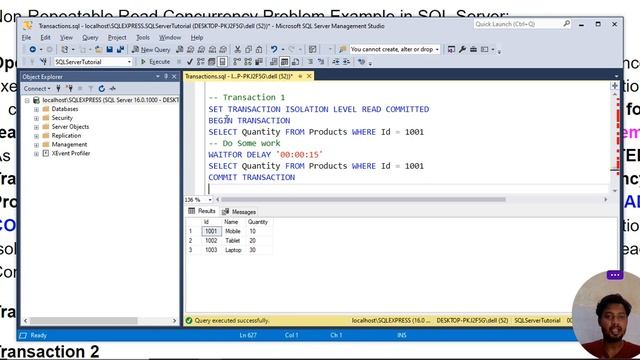Expand the XEvent Profiler node
Screen dimensions: 640x360
tap(36, 154)
